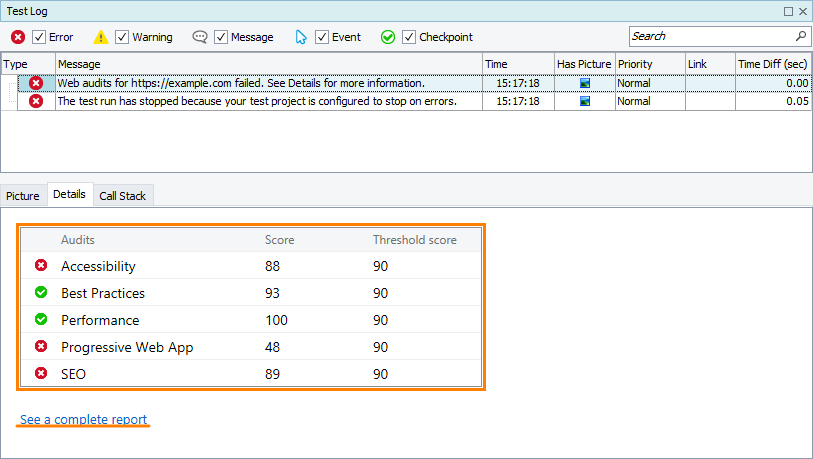The image size is (813, 459).
Task: Open the See a complete report link
Action: (83, 419)
